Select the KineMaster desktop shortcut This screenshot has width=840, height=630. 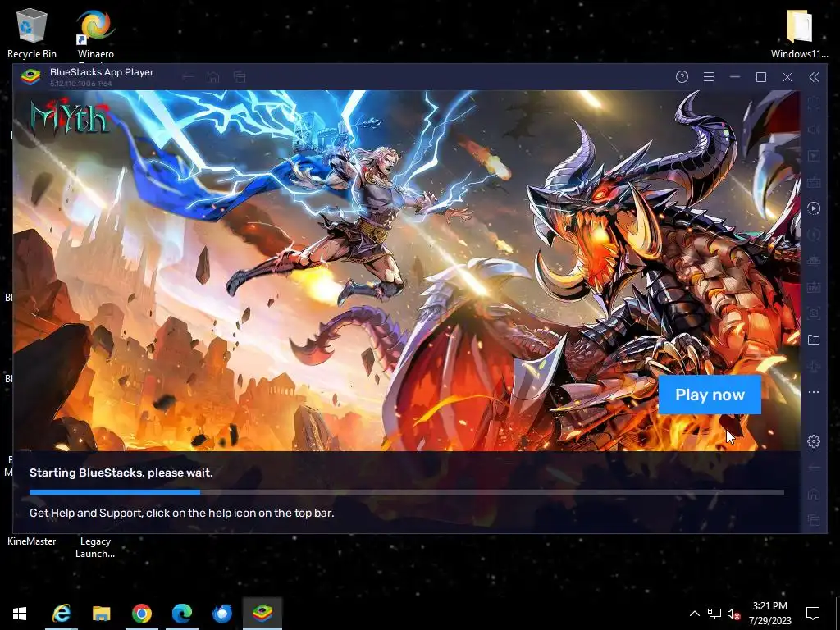pos(32,541)
